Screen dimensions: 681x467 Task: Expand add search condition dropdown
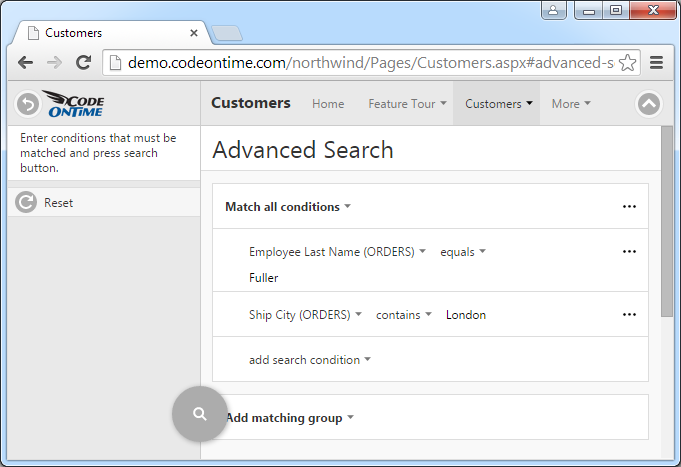click(310, 360)
